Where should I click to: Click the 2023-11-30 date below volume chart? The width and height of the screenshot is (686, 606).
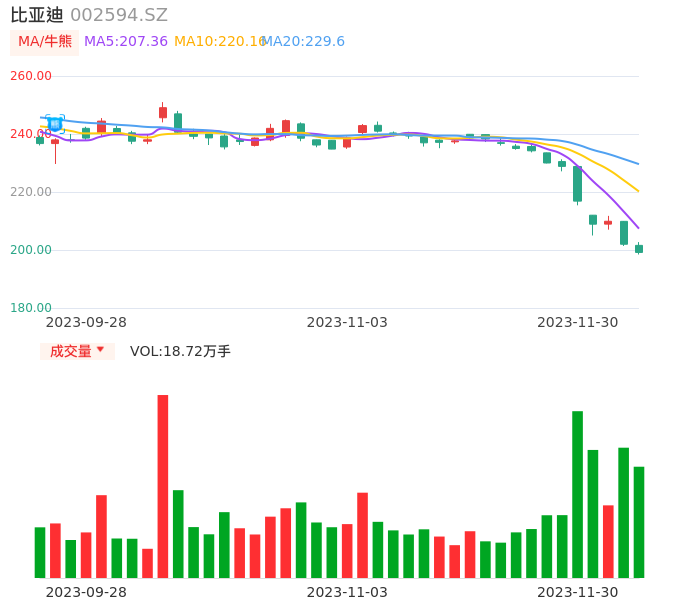pos(578,592)
